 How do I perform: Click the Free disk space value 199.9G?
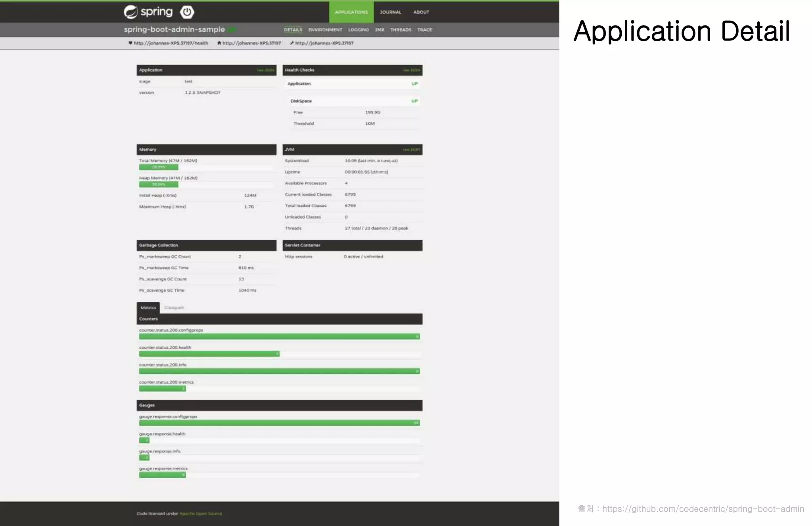[x=373, y=112]
